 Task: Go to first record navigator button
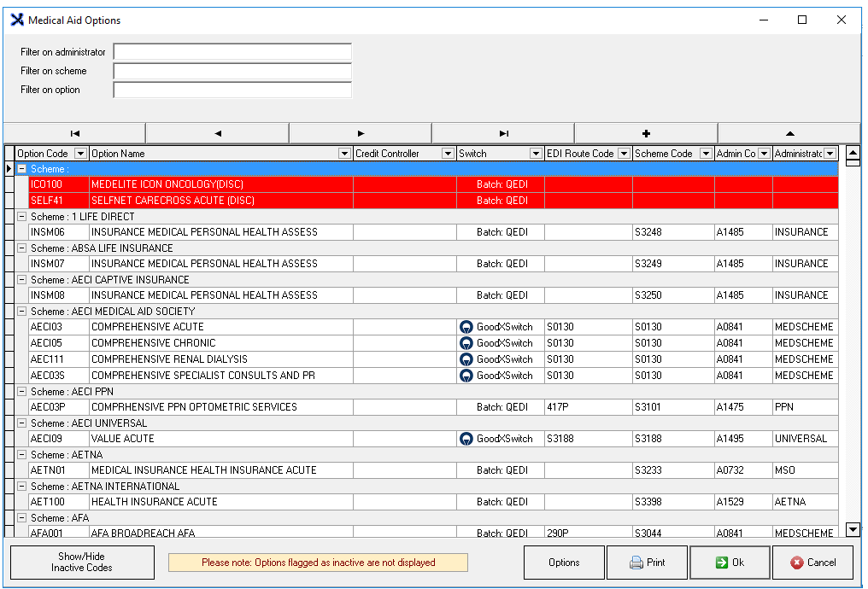(75, 133)
